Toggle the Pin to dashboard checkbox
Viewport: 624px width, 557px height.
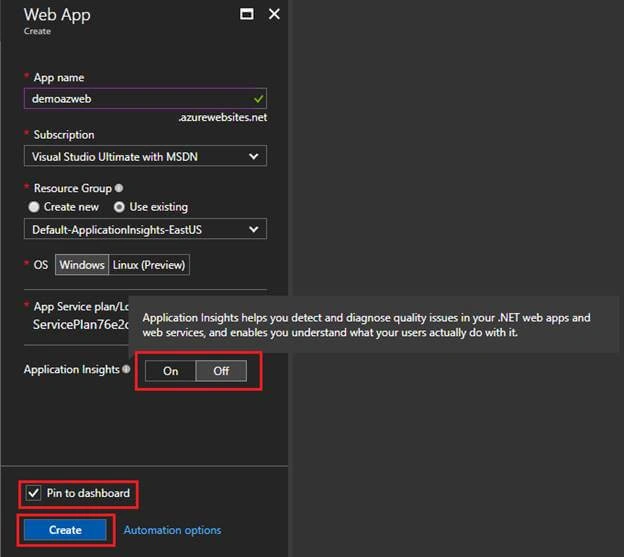[x=33, y=493]
